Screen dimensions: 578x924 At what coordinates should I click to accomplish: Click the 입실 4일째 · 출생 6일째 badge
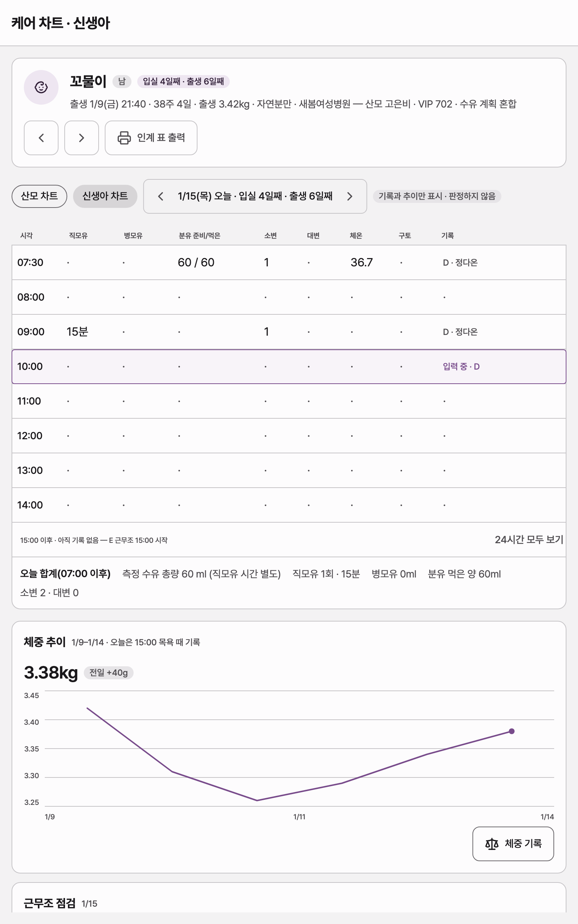[x=184, y=81]
